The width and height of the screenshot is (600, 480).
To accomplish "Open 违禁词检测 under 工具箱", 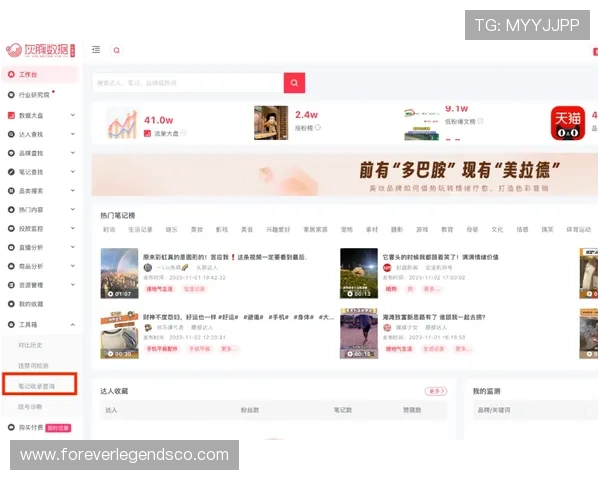I will (x=33, y=366).
